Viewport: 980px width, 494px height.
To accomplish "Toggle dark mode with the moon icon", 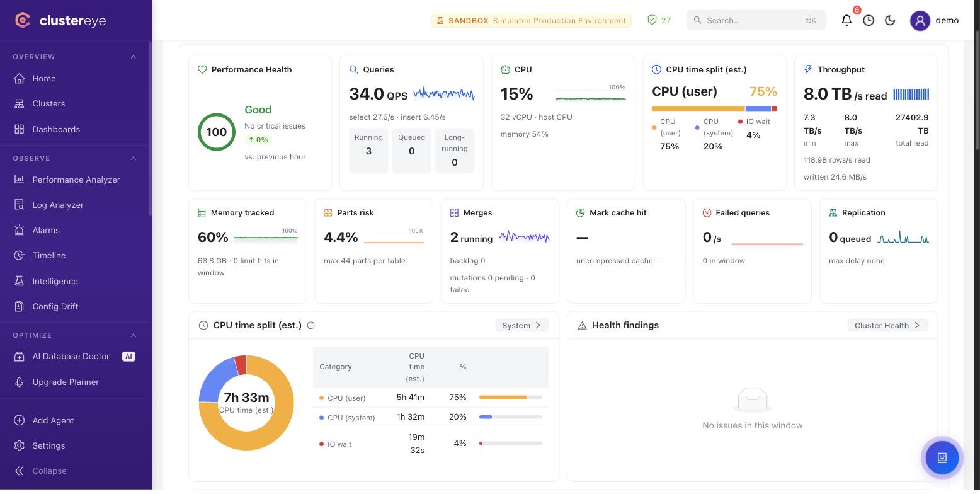I will 890,20.
